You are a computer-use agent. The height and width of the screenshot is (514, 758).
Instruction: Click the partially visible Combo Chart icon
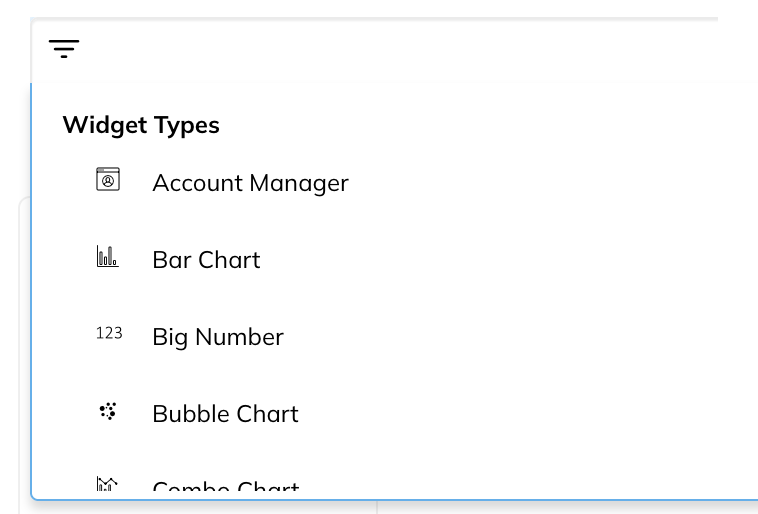107,484
